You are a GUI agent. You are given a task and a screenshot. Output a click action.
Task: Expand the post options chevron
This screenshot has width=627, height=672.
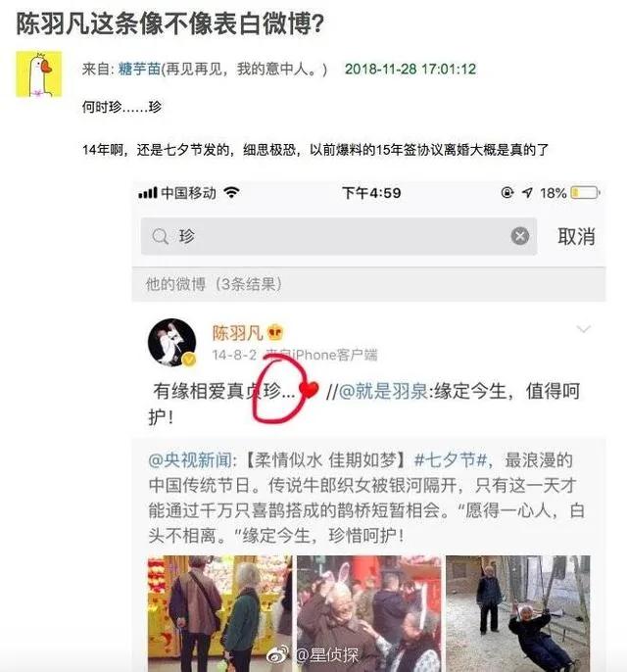point(583,329)
